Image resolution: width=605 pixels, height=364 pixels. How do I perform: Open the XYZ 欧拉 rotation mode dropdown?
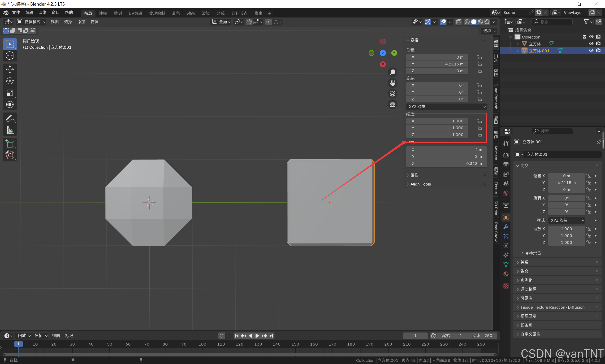pos(446,107)
